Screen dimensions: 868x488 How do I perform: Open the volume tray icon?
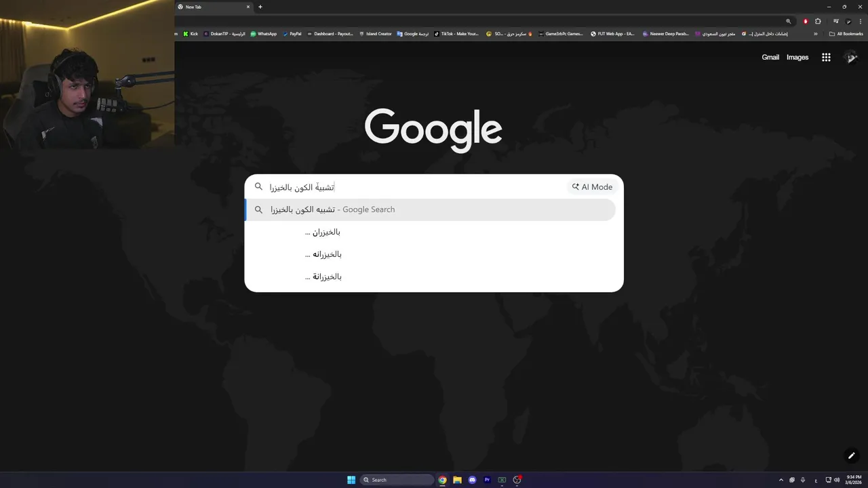[x=836, y=480]
